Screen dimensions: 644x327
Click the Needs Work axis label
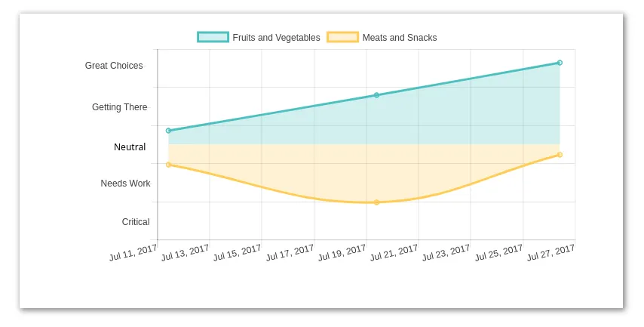tap(125, 184)
